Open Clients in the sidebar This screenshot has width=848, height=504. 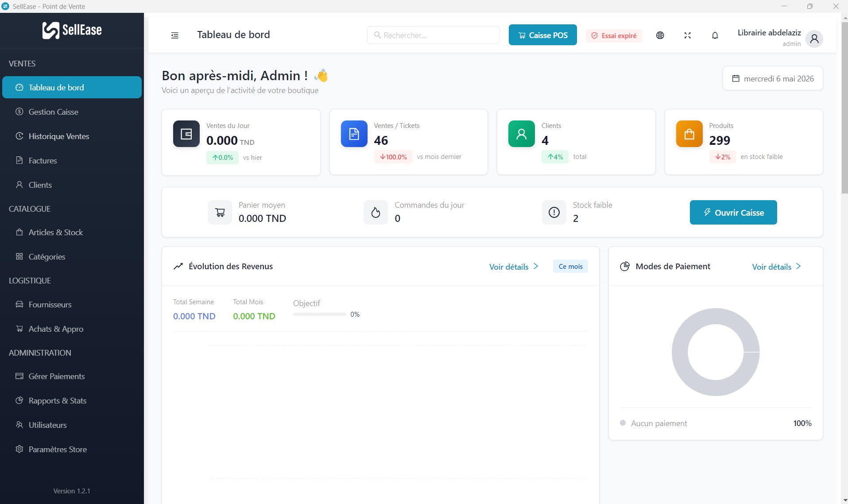tap(72, 185)
